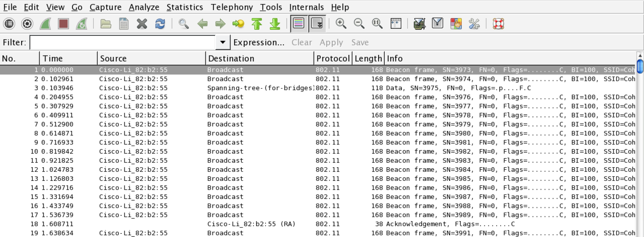
Task: Open capture options gear icon
Action: 27,24
